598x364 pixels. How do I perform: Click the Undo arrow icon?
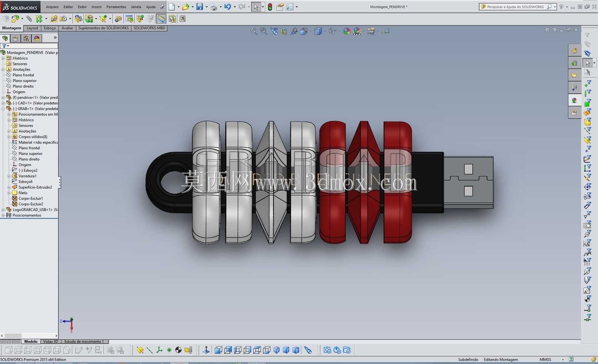pyautogui.click(x=227, y=7)
